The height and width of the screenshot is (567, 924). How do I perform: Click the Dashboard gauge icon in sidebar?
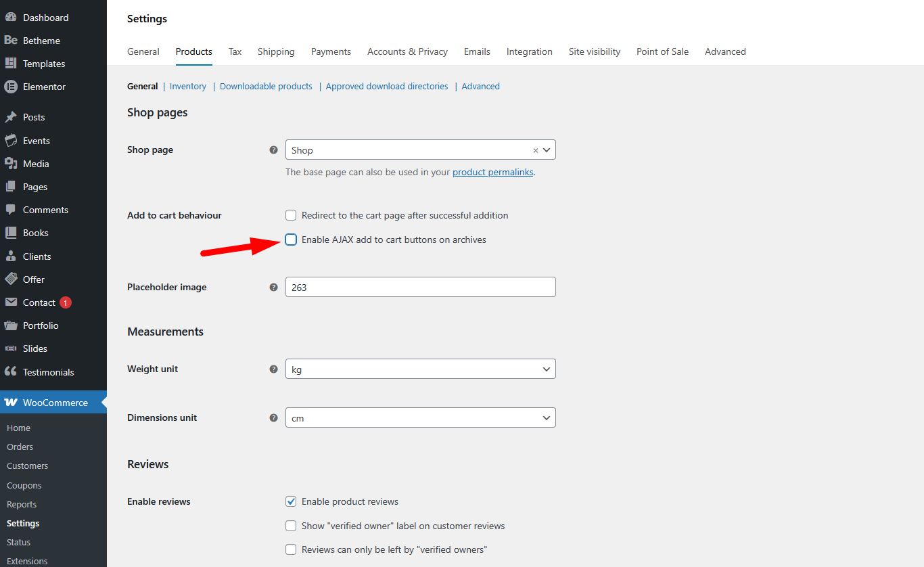click(x=11, y=18)
